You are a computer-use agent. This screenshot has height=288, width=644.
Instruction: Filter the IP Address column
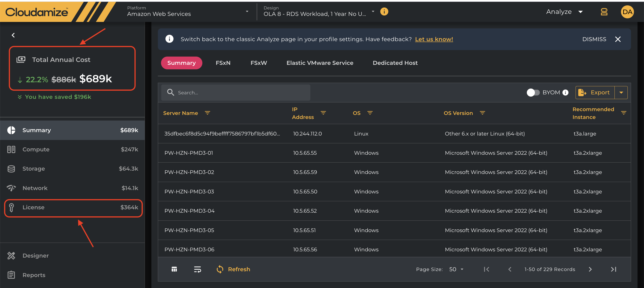click(323, 113)
